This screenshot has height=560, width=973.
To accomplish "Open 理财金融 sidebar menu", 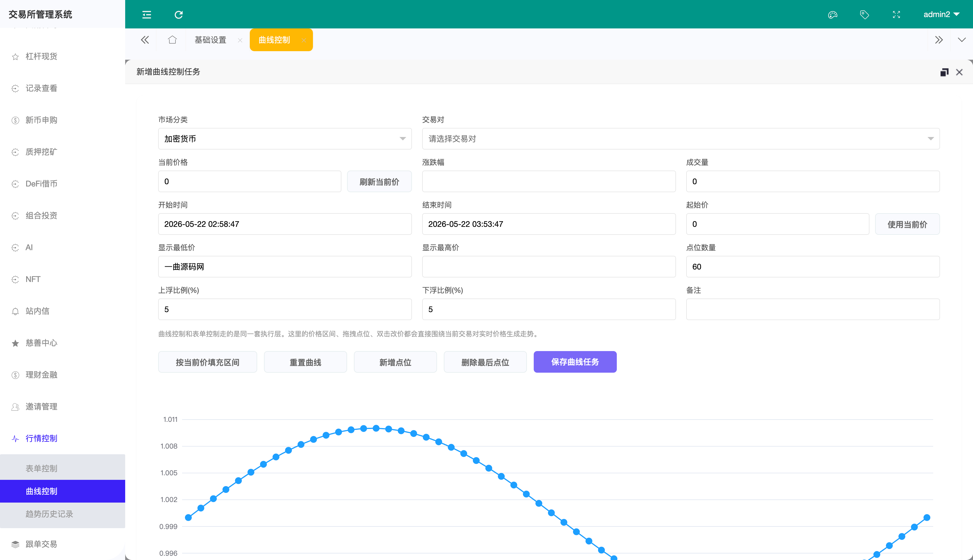I will (x=62, y=375).
